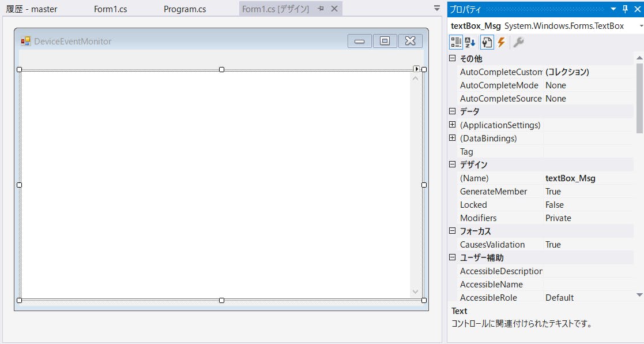Expand the (DataBindings) node
This screenshot has width=644, height=344.
tap(452, 138)
